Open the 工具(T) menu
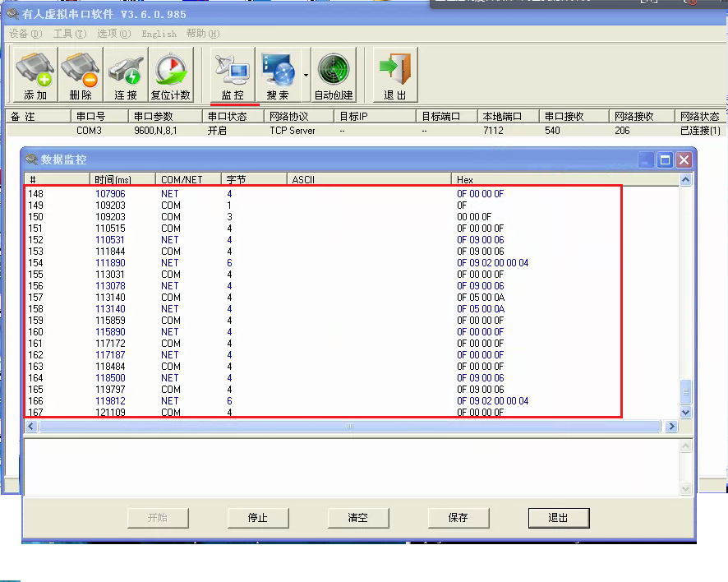728x582 pixels. click(x=69, y=34)
